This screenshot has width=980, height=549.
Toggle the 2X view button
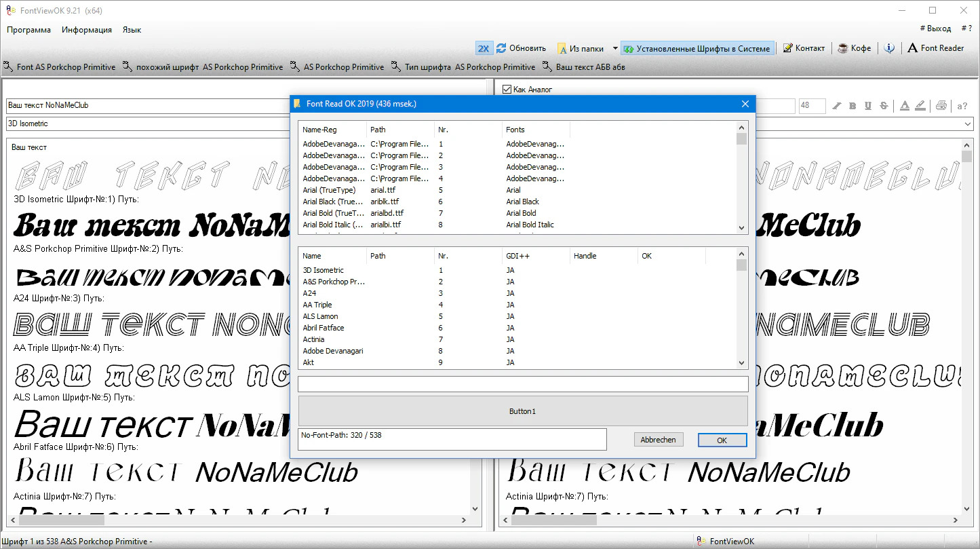pos(484,48)
